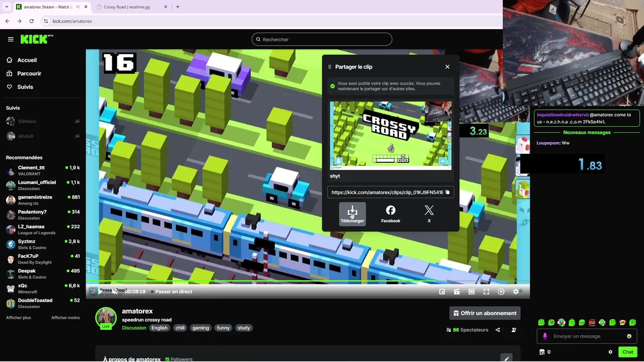Jump to Nouveaux messages in chat
Image resolution: width=644 pixels, height=362 pixels.
587,132
